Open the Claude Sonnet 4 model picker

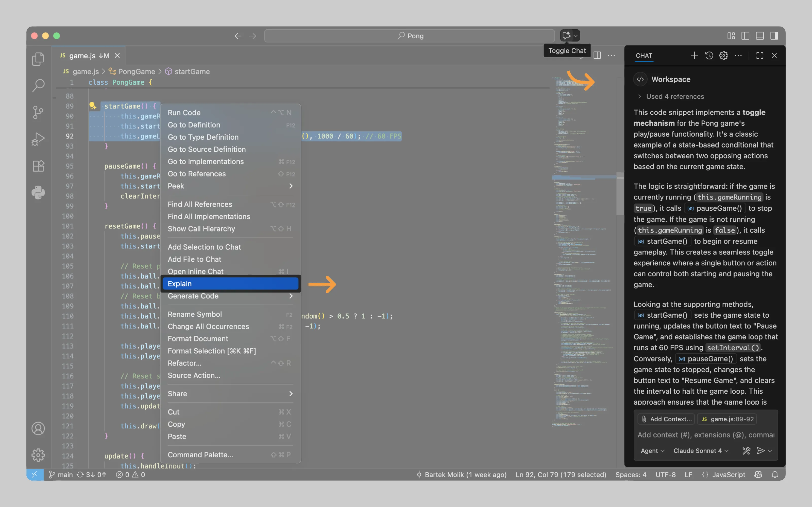click(701, 451)
